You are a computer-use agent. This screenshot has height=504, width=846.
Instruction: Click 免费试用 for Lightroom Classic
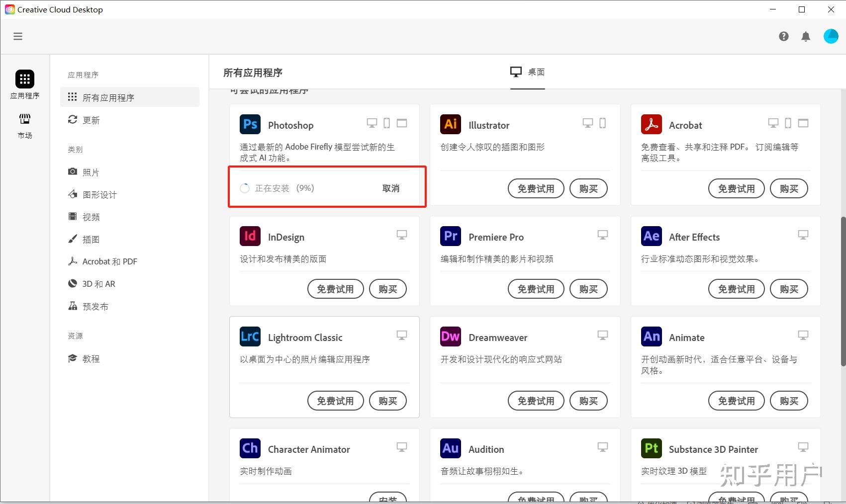336,401
